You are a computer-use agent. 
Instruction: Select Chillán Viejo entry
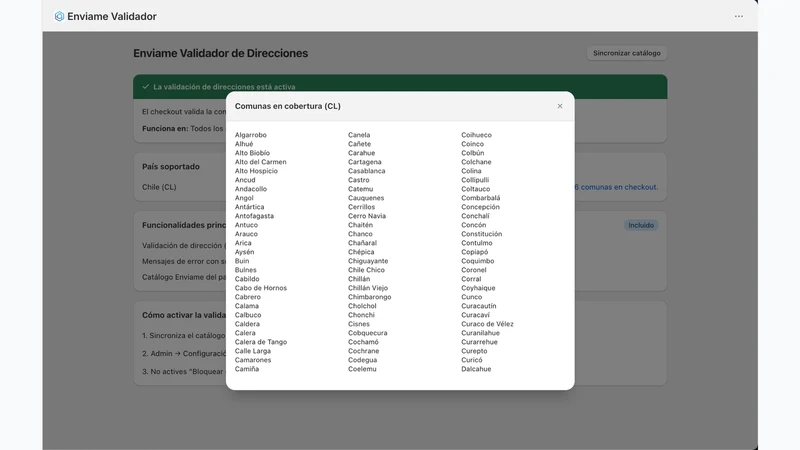coord(368,288)
